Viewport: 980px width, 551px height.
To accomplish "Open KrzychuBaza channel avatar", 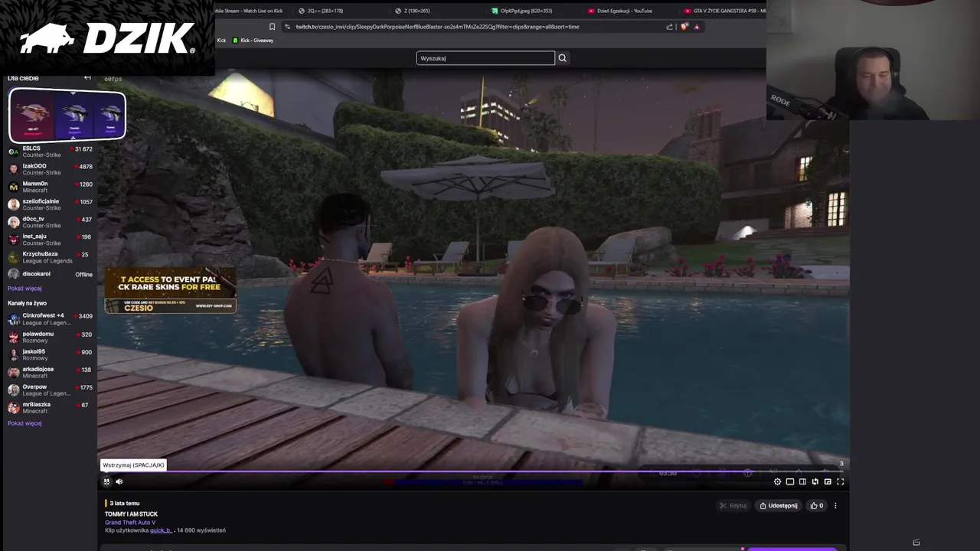I will click(13, 257).
